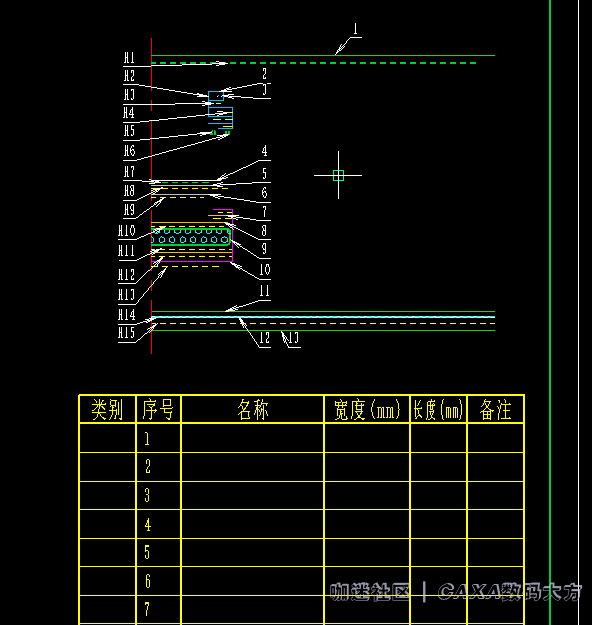Click the red vertical centerline
Image resolution: width=592 pixels, height=625 pixels.
151,195
